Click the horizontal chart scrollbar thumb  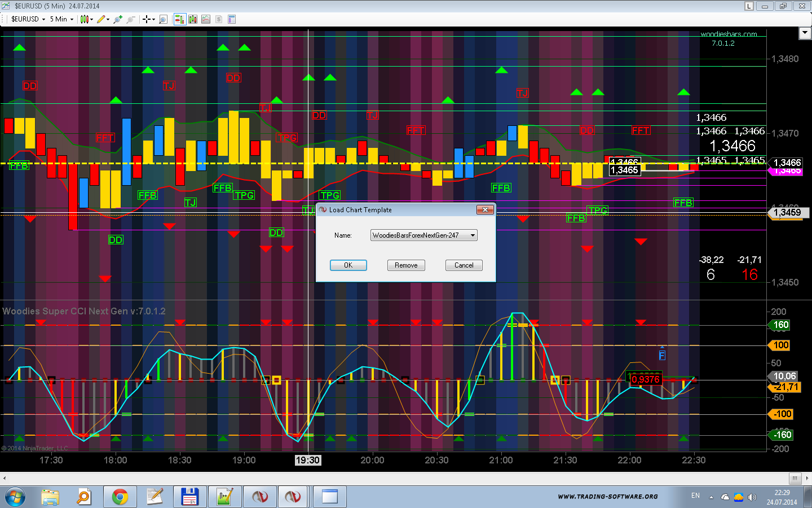(795, 478)
